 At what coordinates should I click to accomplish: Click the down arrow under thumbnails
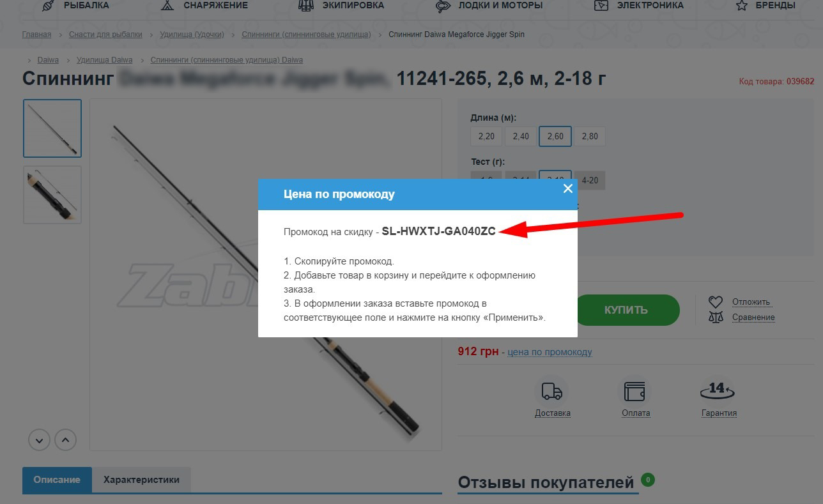click(39, 439)
